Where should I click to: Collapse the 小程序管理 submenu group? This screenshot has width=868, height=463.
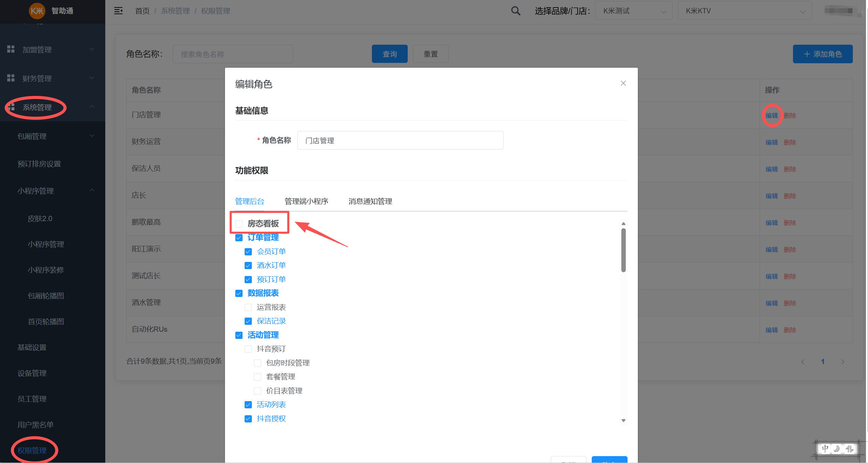pos(53,191)
